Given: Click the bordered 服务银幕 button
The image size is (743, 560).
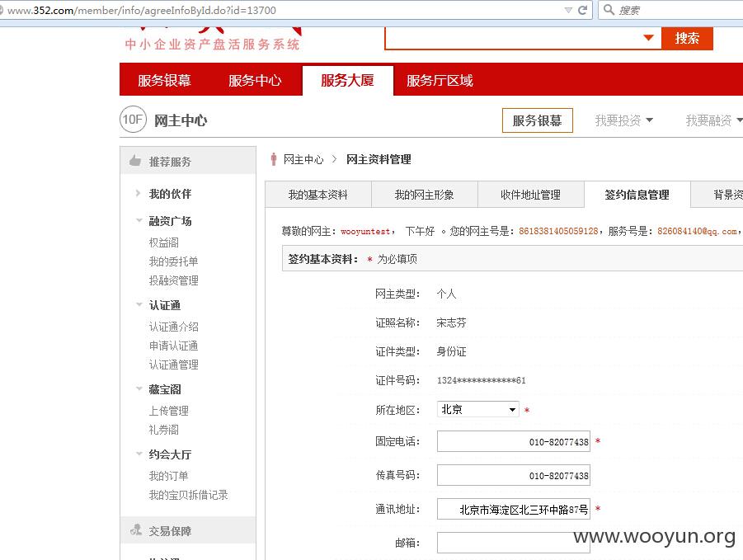Looking at the screenshot, I should click(538, 120).
